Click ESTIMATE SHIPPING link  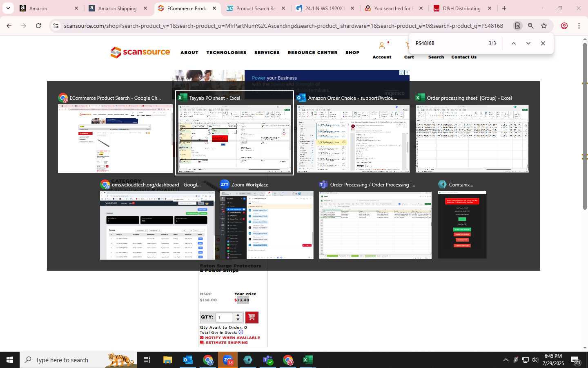224,343
